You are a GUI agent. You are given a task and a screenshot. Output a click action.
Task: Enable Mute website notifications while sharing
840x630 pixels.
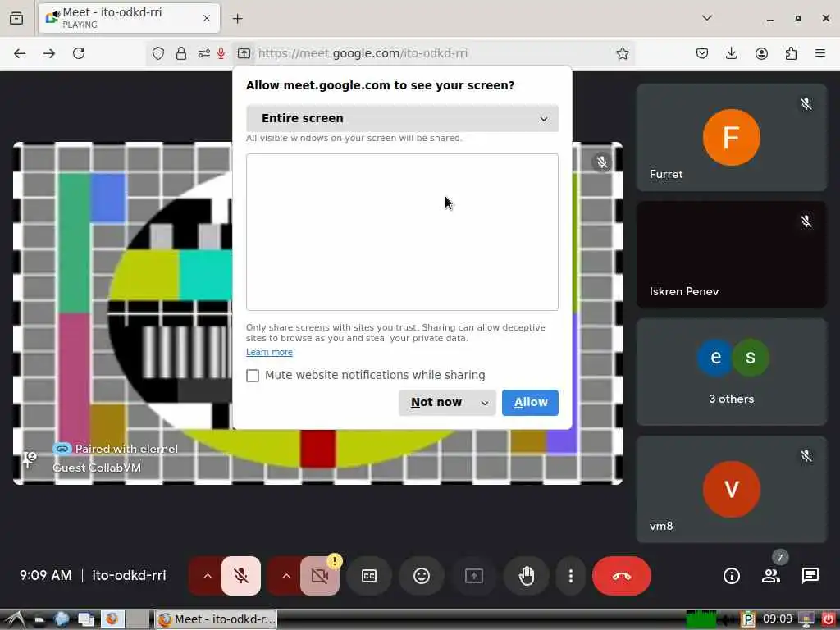coord(253,376)
